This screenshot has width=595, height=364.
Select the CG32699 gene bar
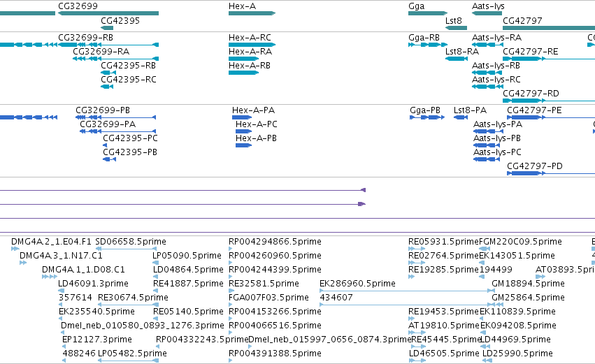(108, 13)
